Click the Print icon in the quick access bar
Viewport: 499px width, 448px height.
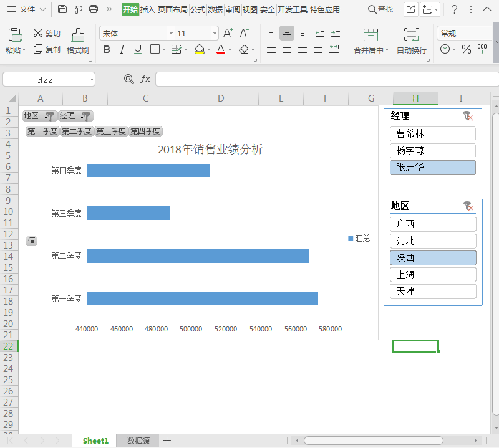[x=93, y=9]
